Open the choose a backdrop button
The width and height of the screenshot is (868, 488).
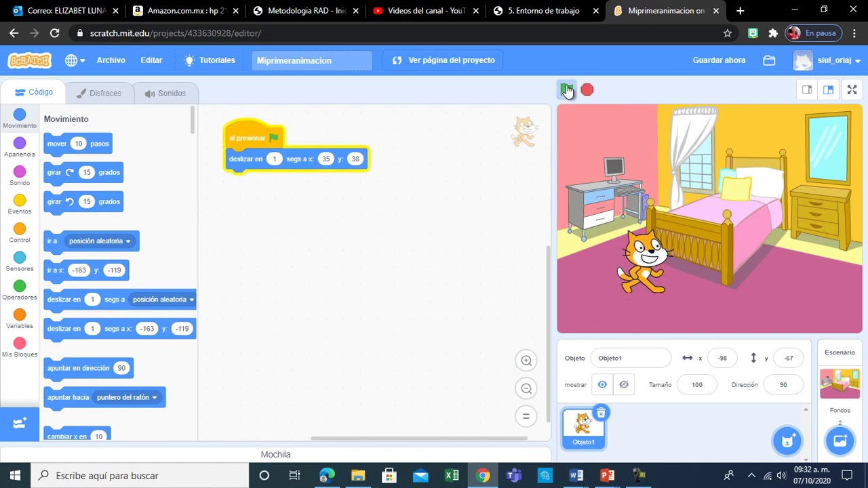pos(840,441)
